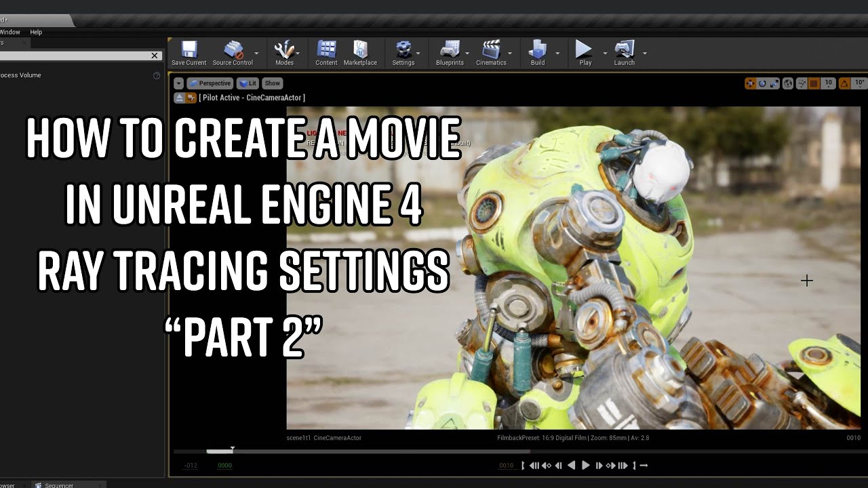Click the eject pilot camera icon
Screen dimensions: 868x488
click(x=179, y=98)
